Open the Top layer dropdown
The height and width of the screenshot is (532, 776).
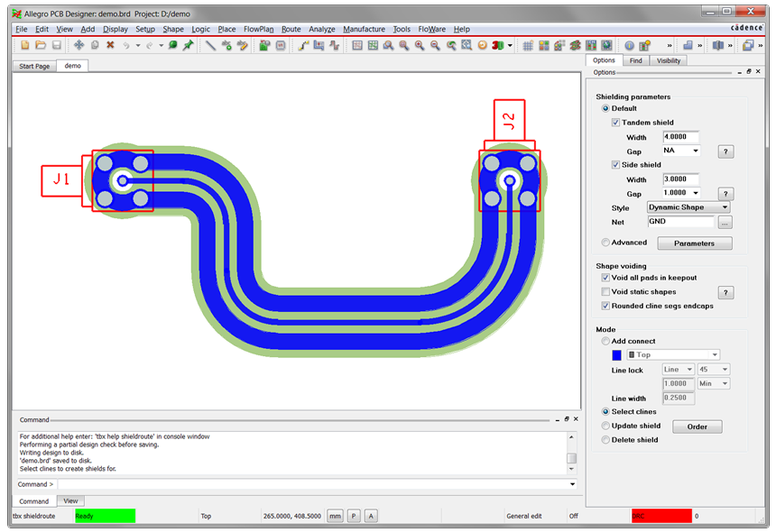(673, 354)
